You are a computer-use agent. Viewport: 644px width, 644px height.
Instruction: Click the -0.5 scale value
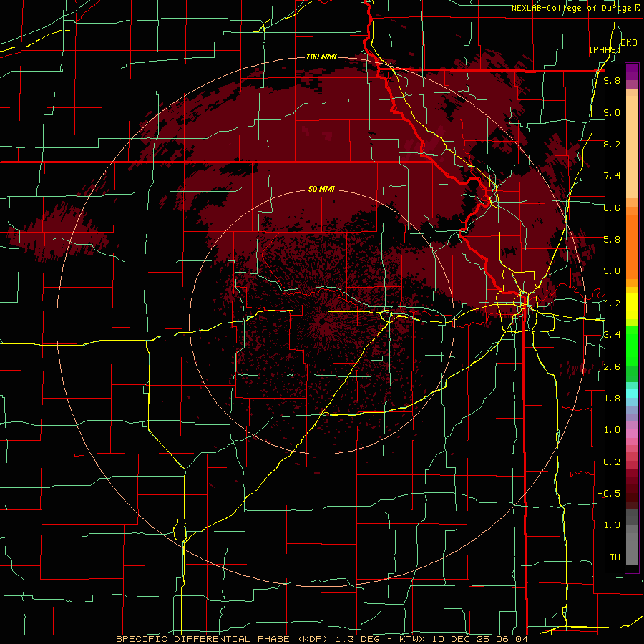click(x=609, y=494)
